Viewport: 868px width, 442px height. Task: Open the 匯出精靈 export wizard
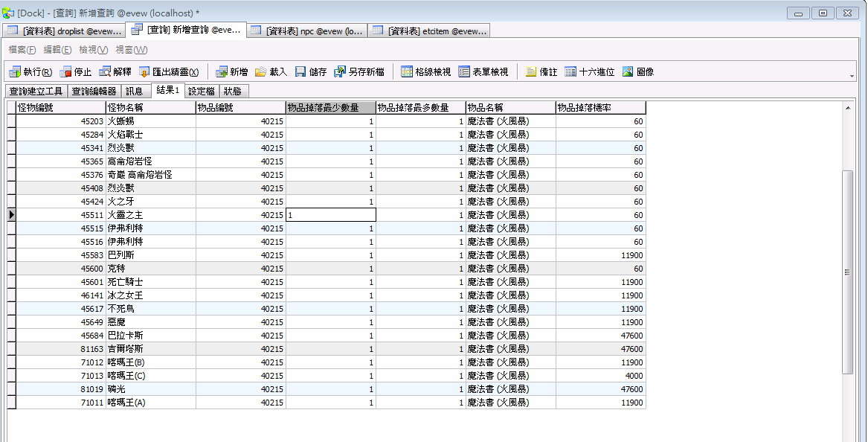click(x=169, y=72)
